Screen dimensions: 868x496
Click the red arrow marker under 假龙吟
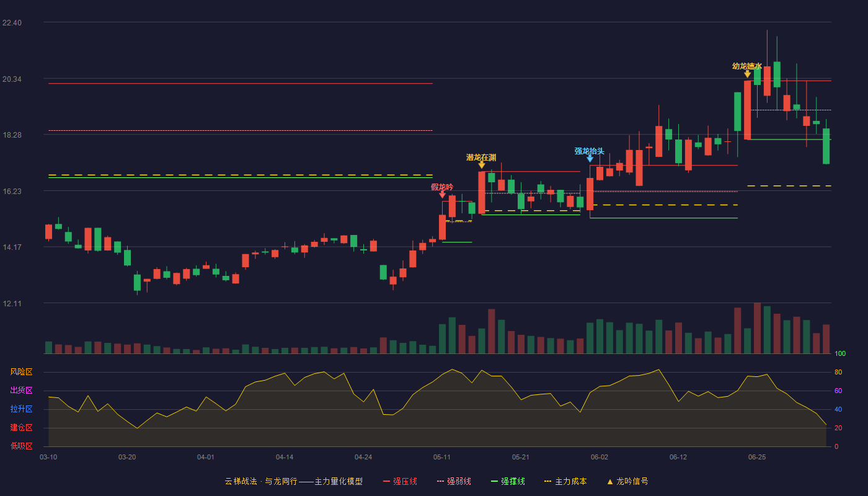(442, 195)
